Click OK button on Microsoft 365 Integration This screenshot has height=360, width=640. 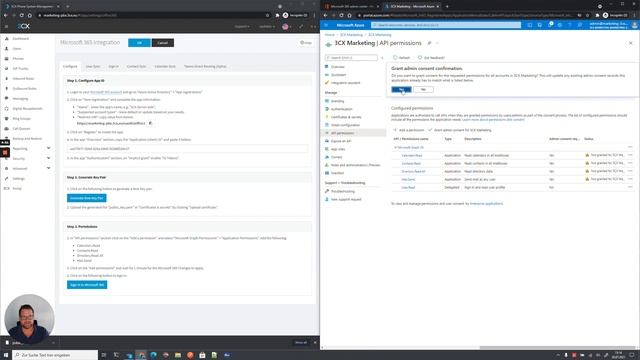(139, 43)
